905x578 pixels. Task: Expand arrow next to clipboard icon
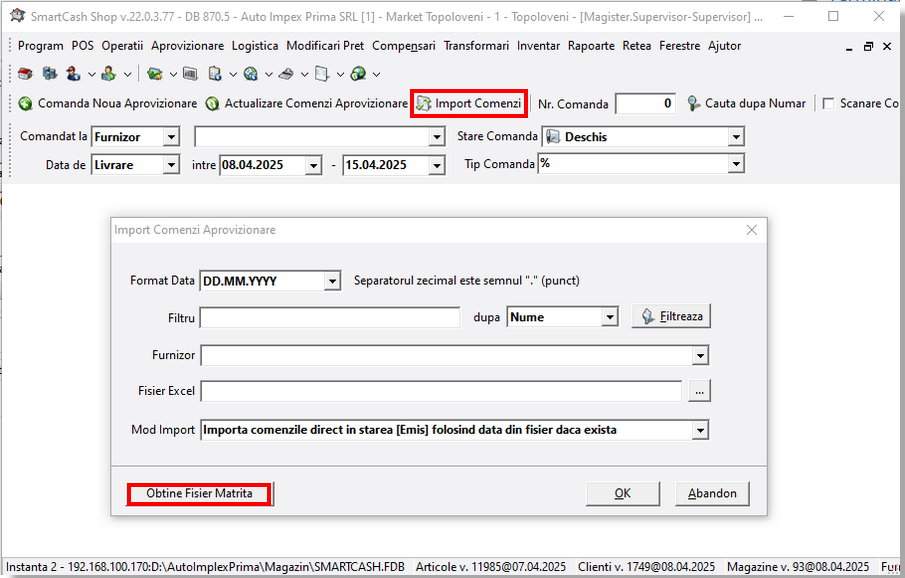(x=233, y=74)
